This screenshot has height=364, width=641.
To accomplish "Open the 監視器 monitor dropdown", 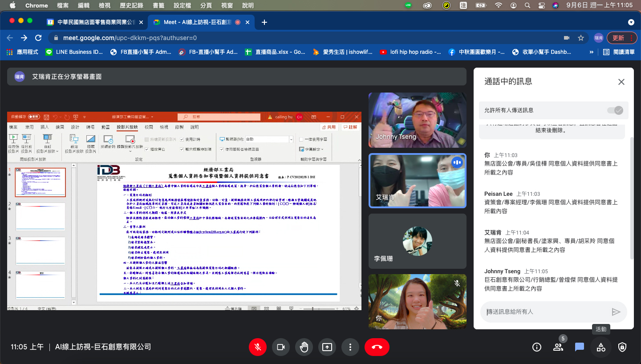I will (292, 139).
